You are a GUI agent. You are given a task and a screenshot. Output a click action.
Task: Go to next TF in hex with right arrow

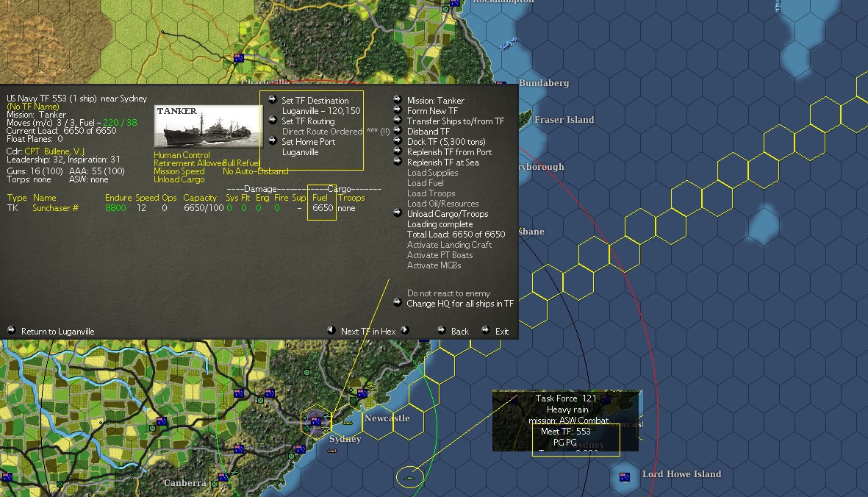(405, 330)
